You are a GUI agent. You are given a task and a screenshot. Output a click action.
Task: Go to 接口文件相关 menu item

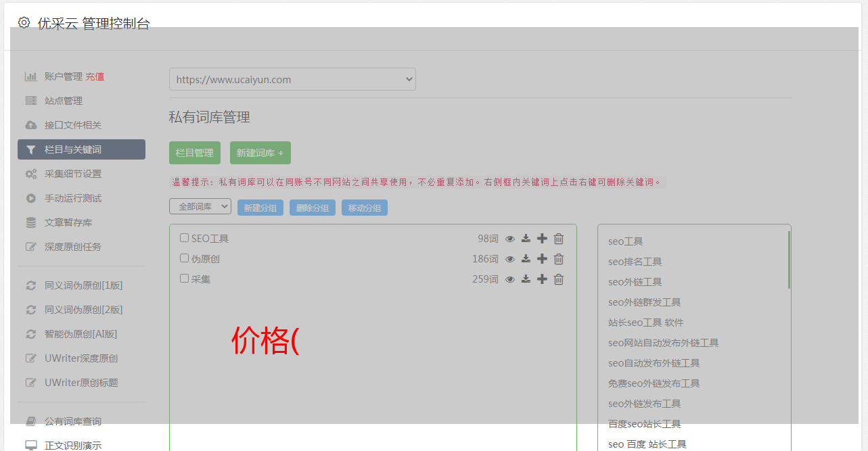pyautogui.click(x=73, y=125)
